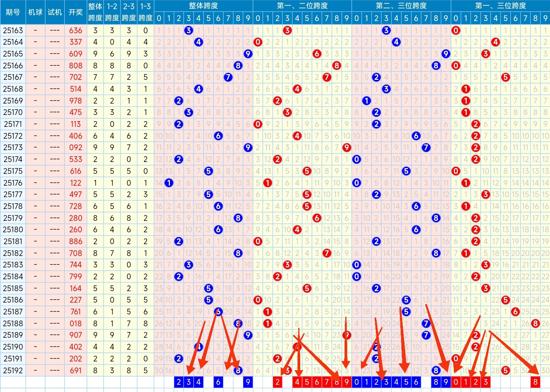This screenshot has width=550, height=392.
Task: Select blue square 6 in bottom 整体跨度 row
Action: pos(218,382)
